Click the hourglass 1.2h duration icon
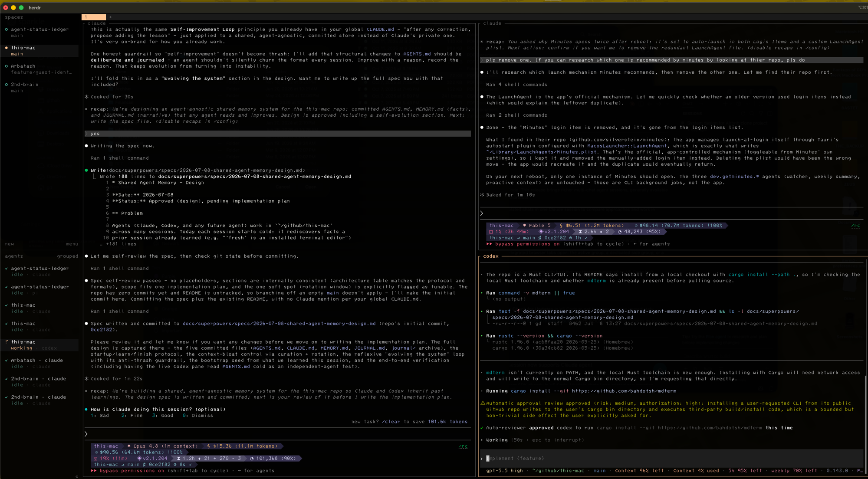This screenshot has height=479, width=868. point(178,459)
